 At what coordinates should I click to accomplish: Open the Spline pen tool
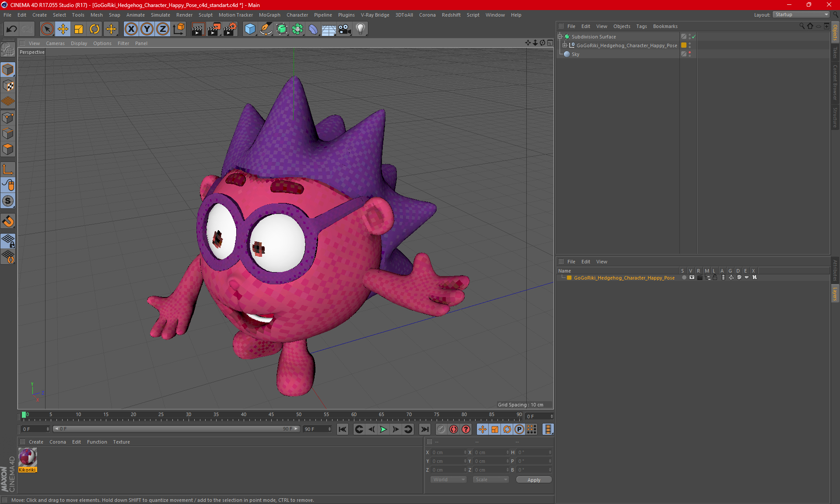pyautogui.click(x=266, y=29)
